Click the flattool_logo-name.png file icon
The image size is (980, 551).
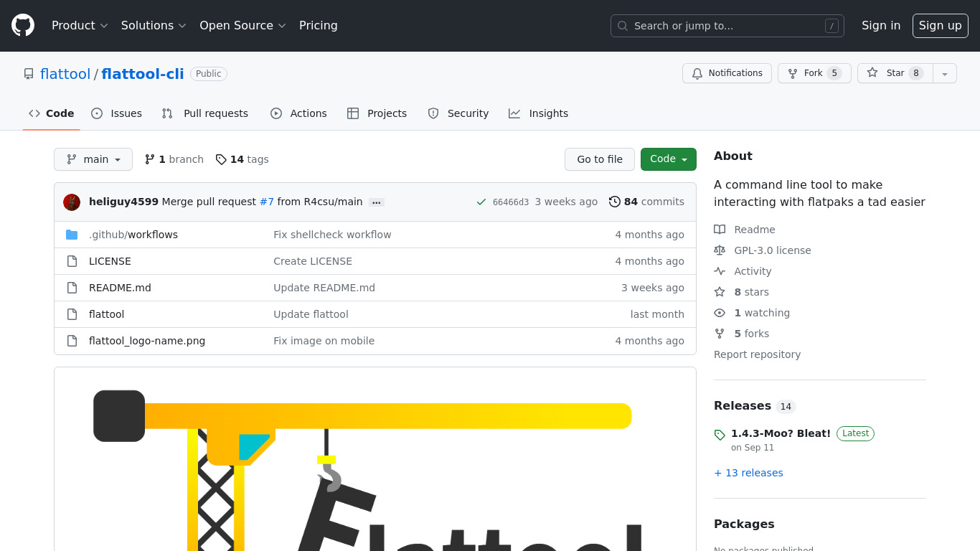click(x=72, y=341)
